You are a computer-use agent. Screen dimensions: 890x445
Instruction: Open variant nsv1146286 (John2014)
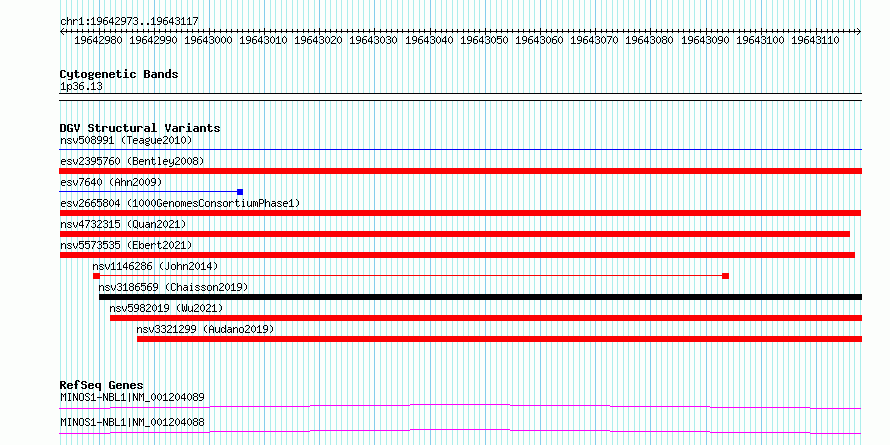155,266
